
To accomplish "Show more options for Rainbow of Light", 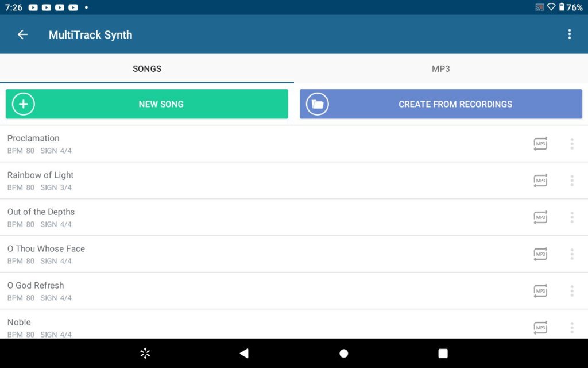I will 572,181.
